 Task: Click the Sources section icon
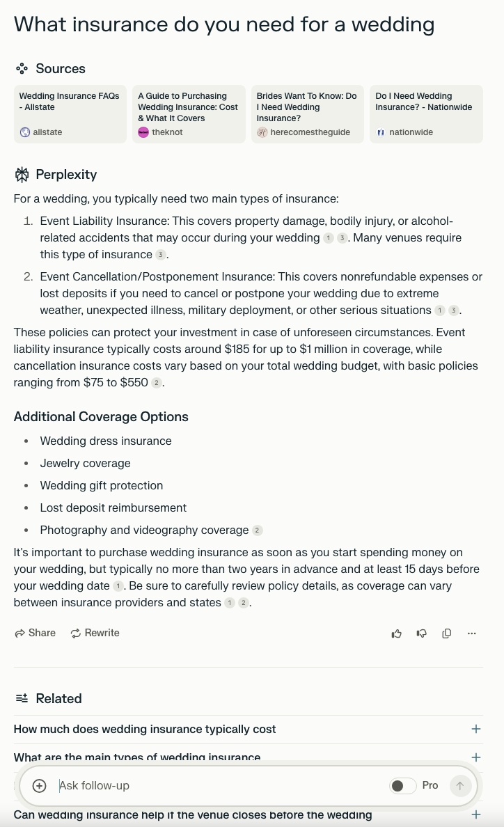click(22, 69)
